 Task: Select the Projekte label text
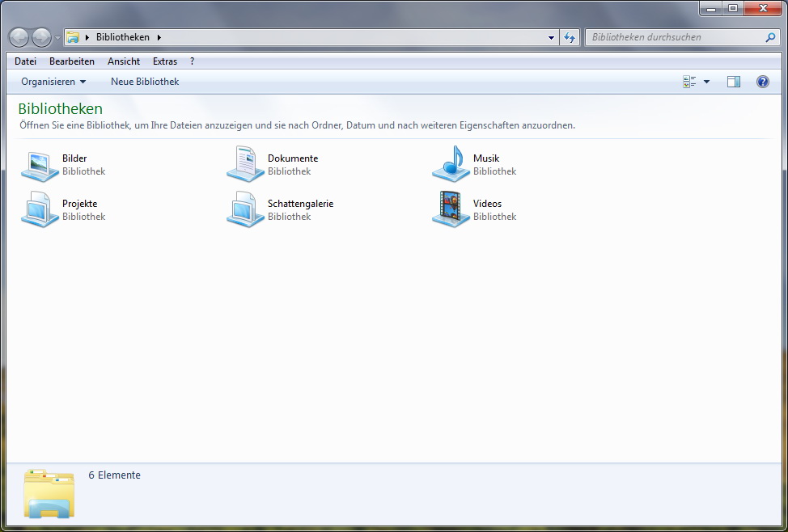point(80,204)
